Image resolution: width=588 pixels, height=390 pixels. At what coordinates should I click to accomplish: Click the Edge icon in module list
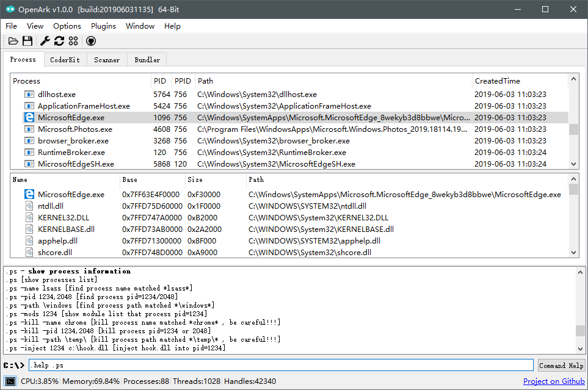click(29, 194)
